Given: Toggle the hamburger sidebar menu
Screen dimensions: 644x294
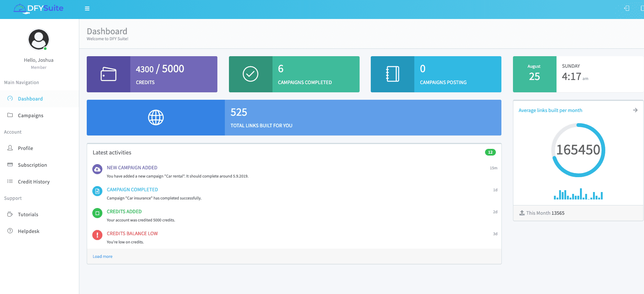Looking at the screenshot, I should (87, 9).
